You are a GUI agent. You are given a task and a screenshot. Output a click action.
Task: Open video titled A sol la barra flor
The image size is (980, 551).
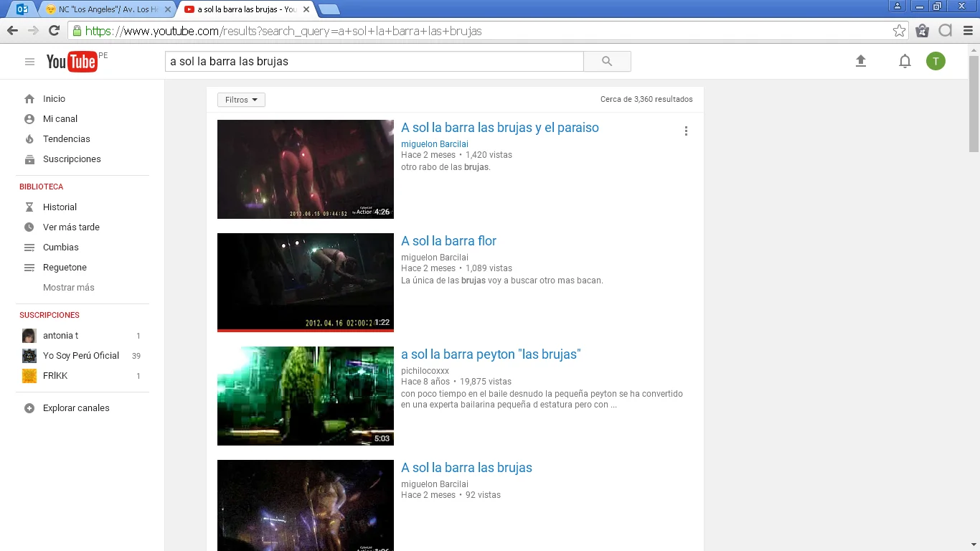448,241
